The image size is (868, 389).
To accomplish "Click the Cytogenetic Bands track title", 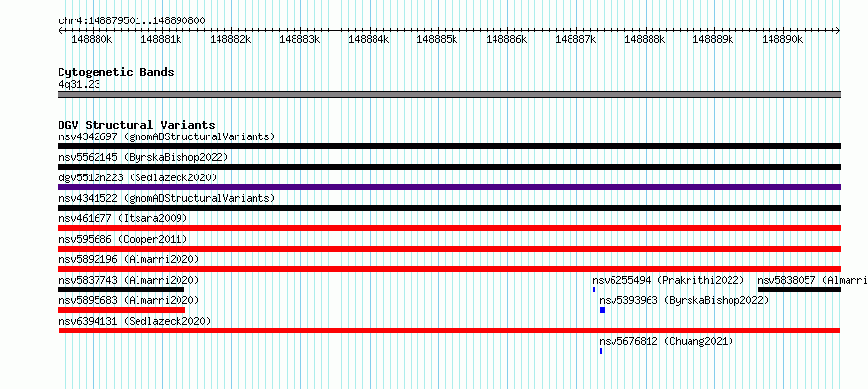I will (116, 72).
